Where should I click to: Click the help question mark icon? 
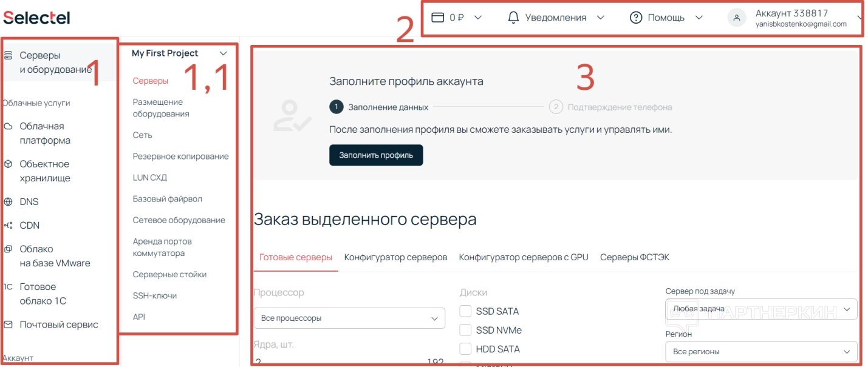click(636, 18)
